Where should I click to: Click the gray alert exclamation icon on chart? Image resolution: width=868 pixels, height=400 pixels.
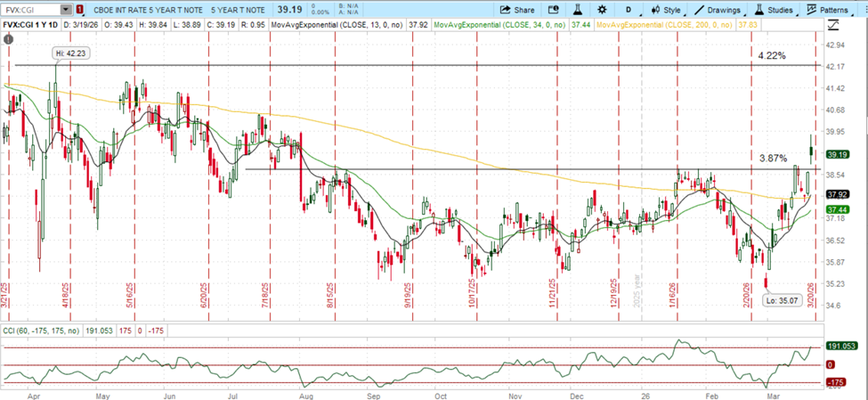[9, 40]
